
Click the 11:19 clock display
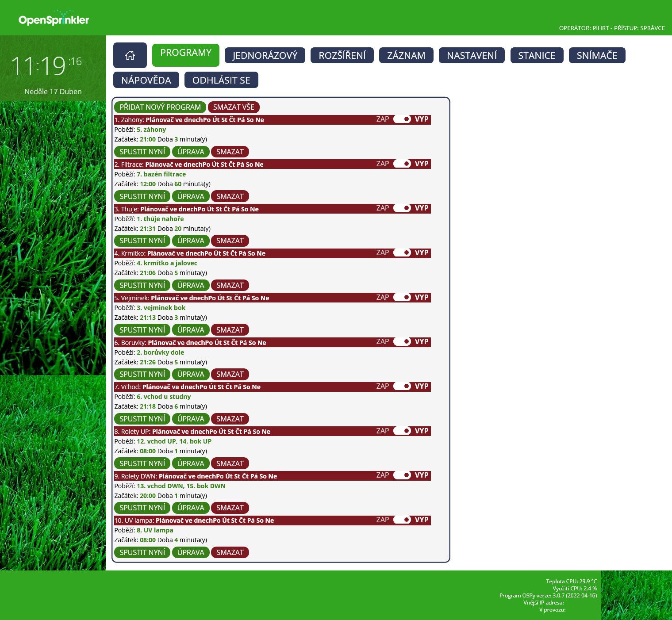[46, 66]
